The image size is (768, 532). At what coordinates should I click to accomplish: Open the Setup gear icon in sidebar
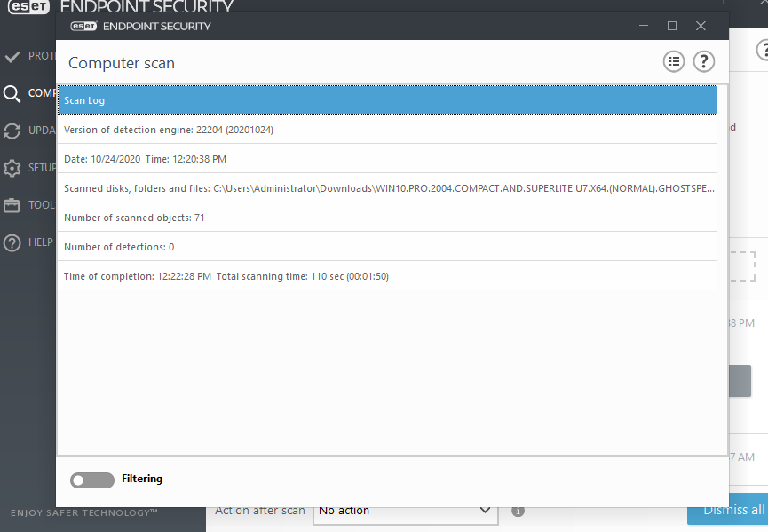12,168
